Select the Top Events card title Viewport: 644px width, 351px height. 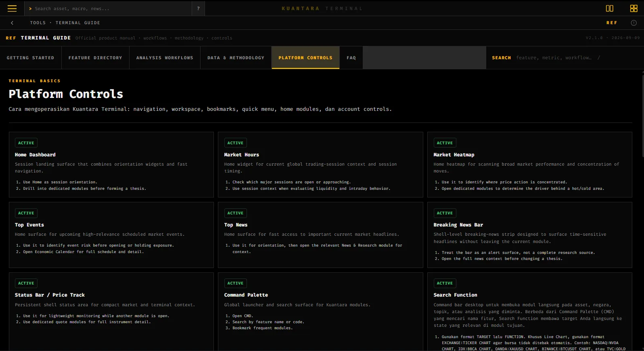coord(29,225)
